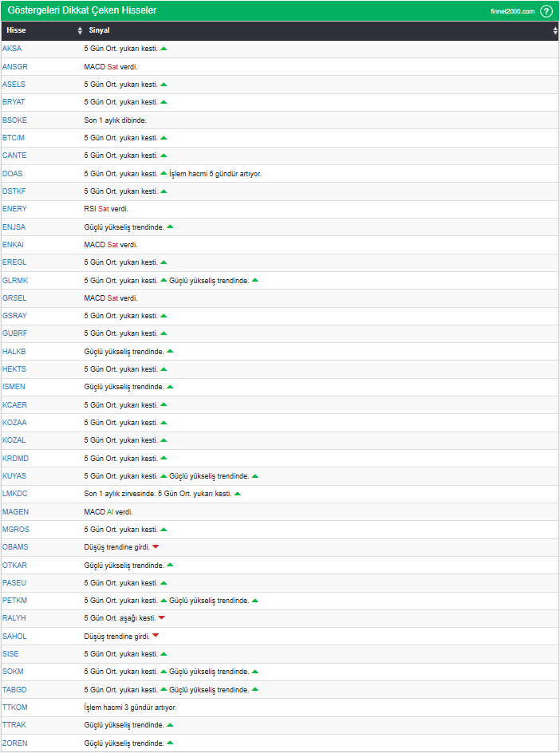
Task: Click the red down arrow in the OBAMS row
Action: click(x=156, y=547)
